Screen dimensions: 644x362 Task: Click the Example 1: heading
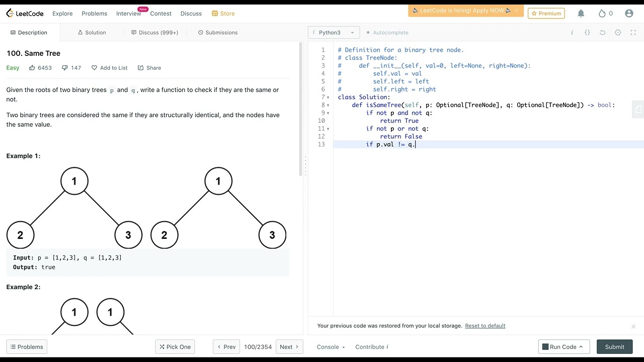(x=23, y=156)
